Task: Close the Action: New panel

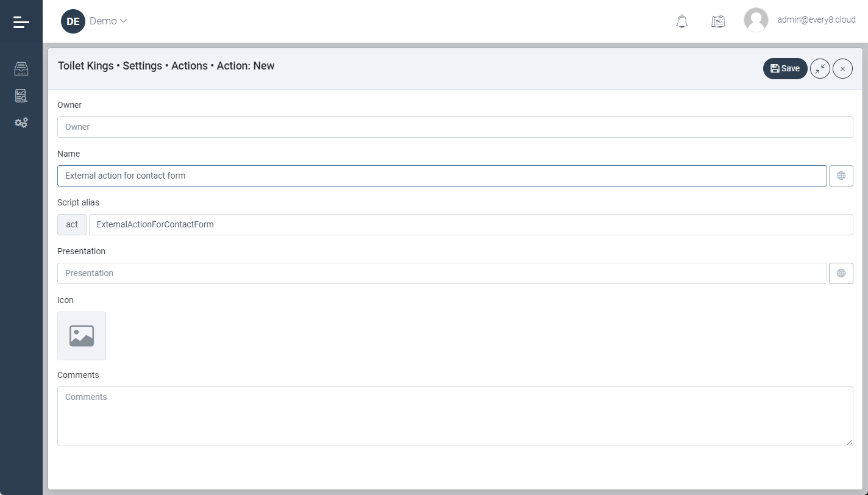Action: (842, 69)
